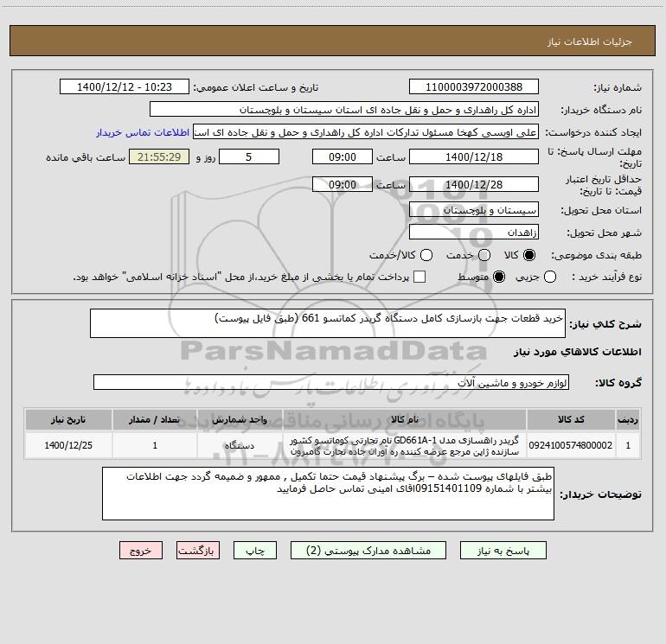Select the کالا/خدمت radio button
This screenshot has height=644, width=666.
pyautogui.click(x=426, y=255)
